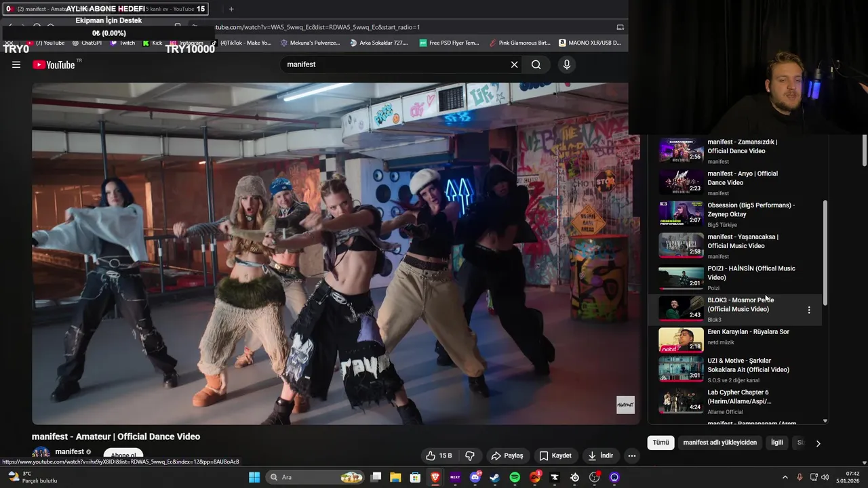Viewport: 868px width, 488px height.
Task: Expand hidden system tray icons chevron
Action: pos(786,477)
